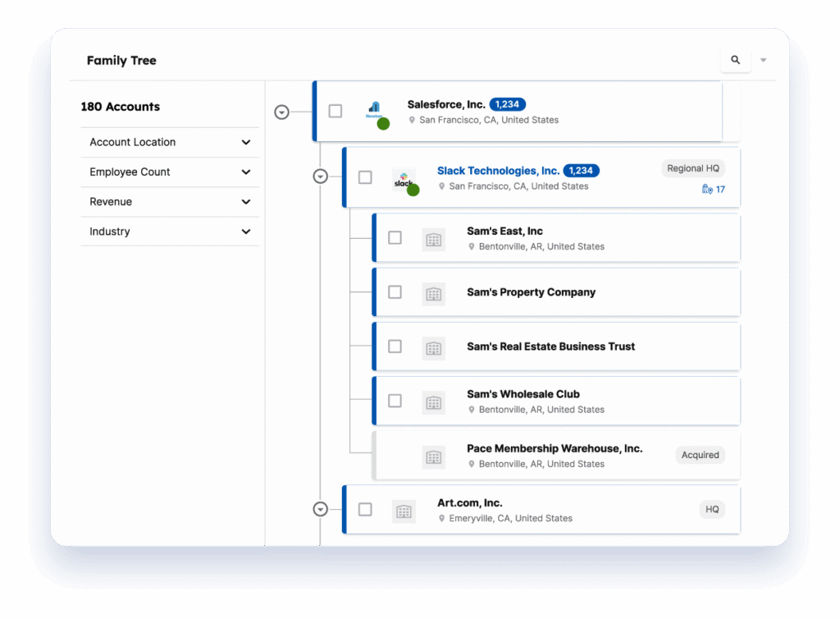Select the Sam's Property Company checkbox
The image size is (840, 619).
click(x=395, y=292)
